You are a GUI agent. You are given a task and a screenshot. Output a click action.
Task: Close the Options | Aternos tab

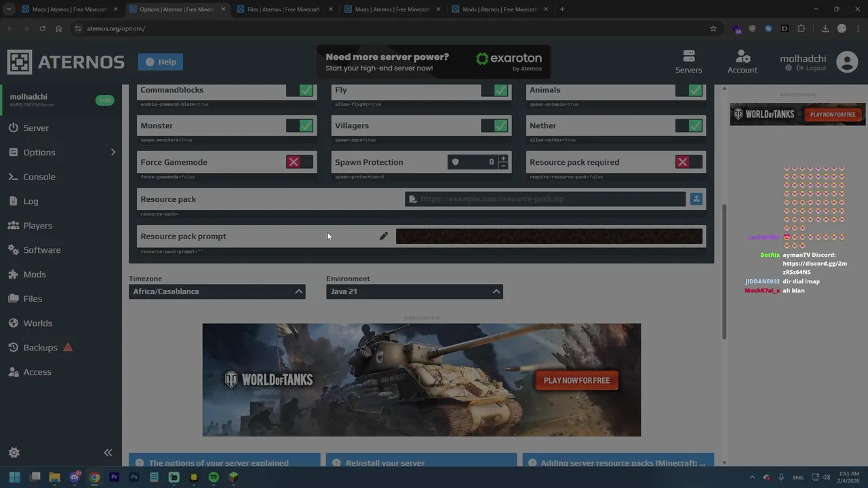[223, 9]
